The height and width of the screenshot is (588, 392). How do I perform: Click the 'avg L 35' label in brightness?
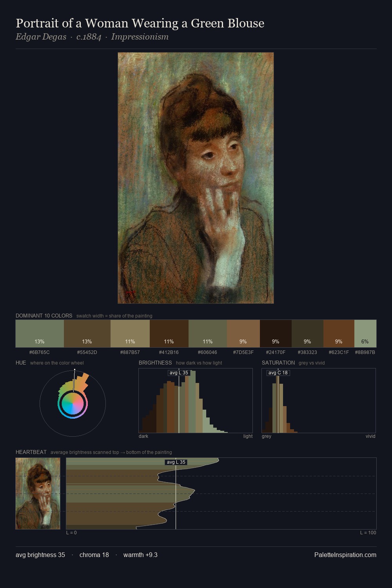coord(179,373)
